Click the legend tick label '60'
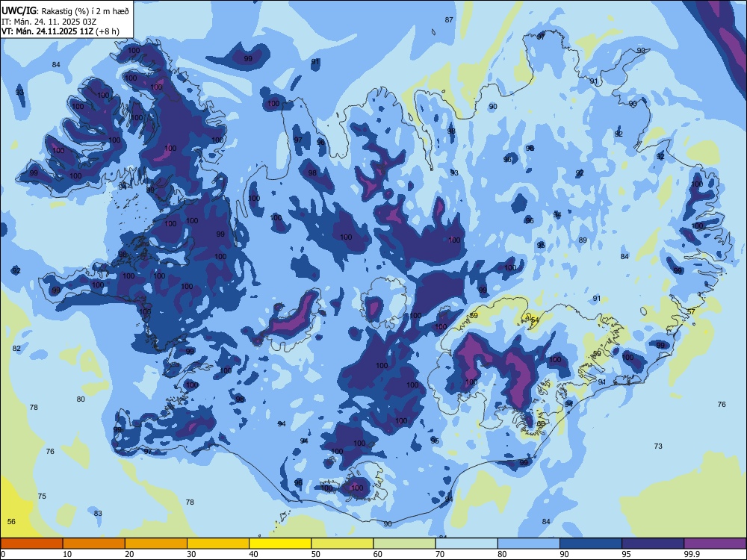Viewport: 747px width, 560px height. pyautogui.click(x=378, y=554)
